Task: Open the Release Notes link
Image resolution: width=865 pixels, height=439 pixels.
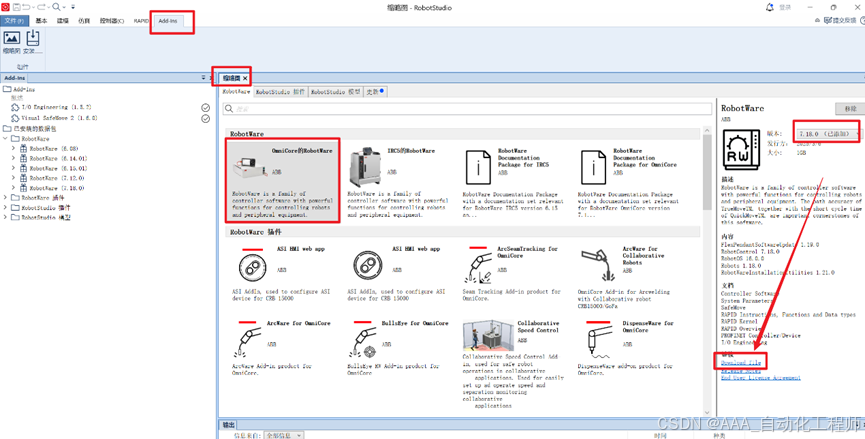Action: pos(741,371)
